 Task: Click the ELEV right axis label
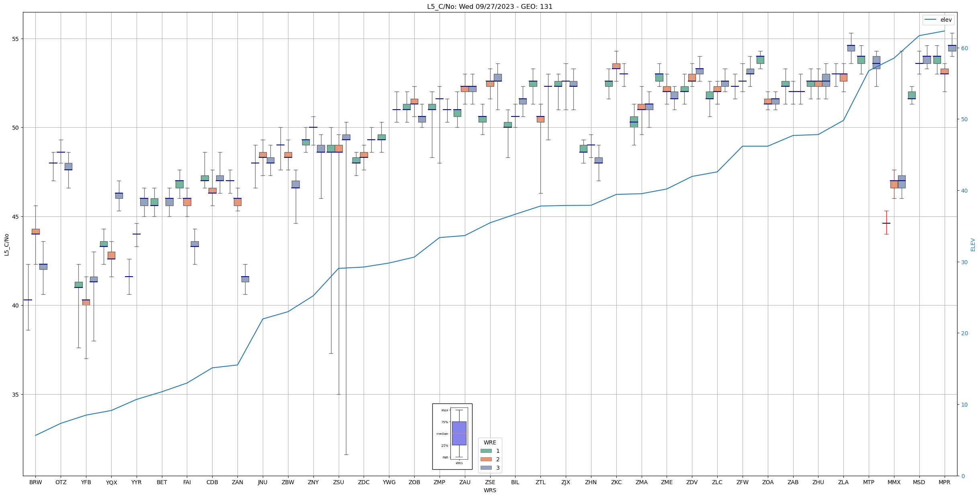coord(973,244)
